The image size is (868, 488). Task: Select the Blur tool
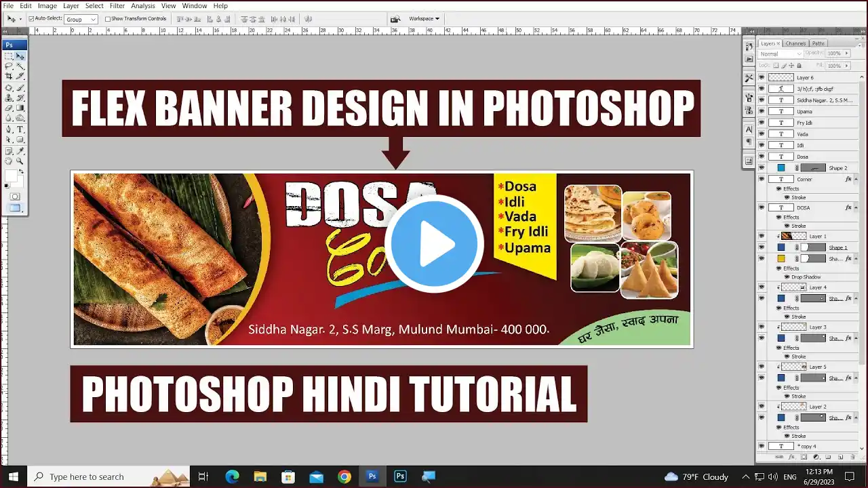(9, 118)
